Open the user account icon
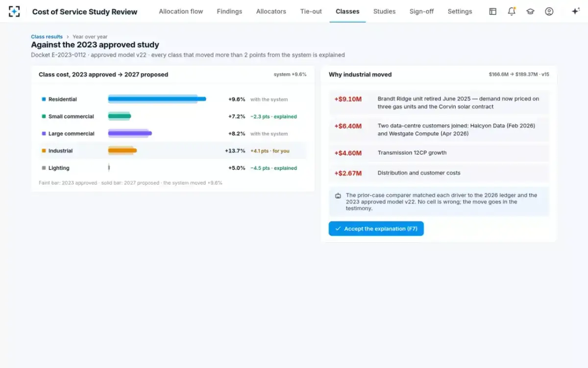 (549, 11)
